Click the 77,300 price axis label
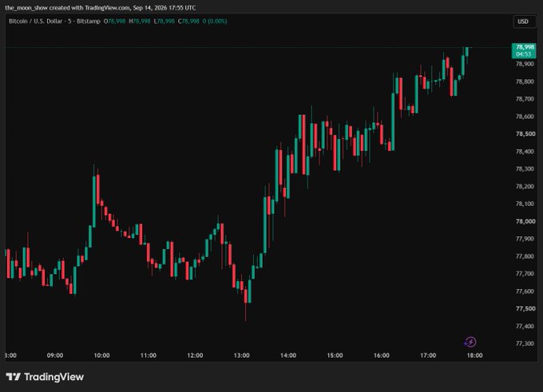Screen dimensions: 543x392 point(525,343)
